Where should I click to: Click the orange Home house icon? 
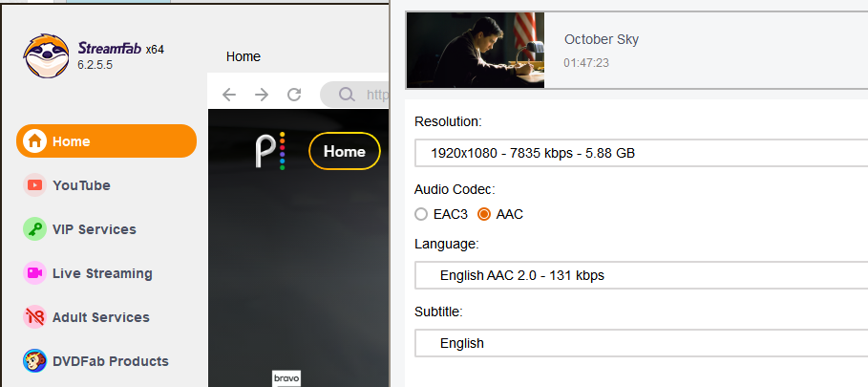(35, 141)
